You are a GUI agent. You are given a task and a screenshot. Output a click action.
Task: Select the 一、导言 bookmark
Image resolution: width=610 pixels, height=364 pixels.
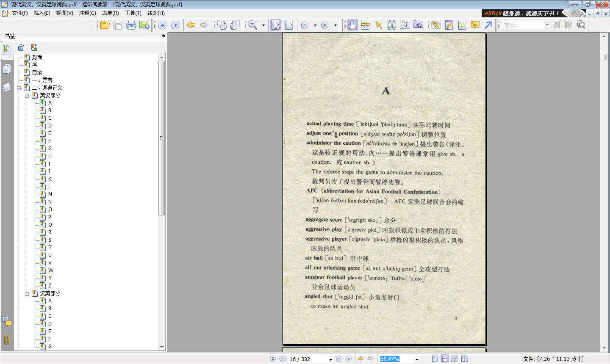pos(42,80)
